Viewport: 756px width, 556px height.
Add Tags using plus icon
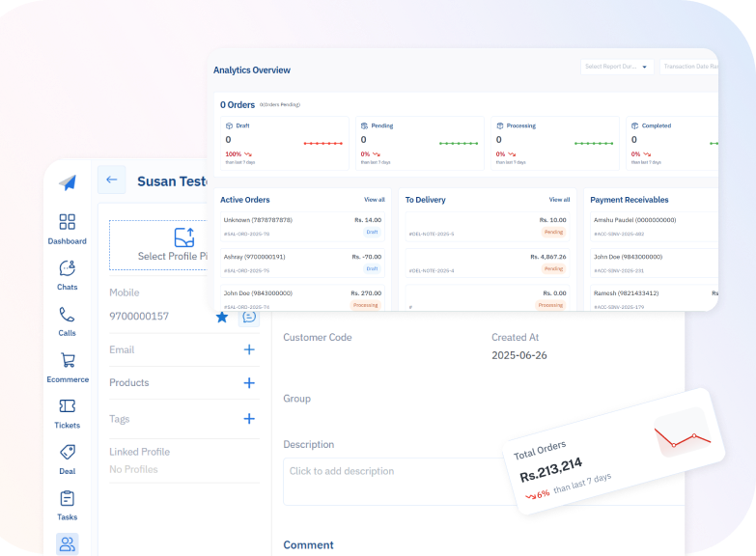coord(249,419)
